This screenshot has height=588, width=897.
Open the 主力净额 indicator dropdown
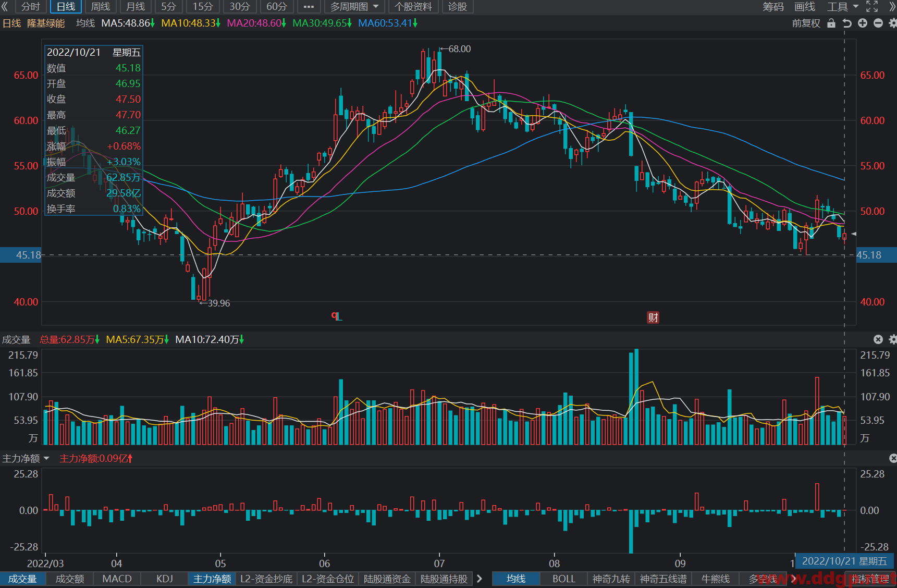pyautogui.click(x=26, y=458)
